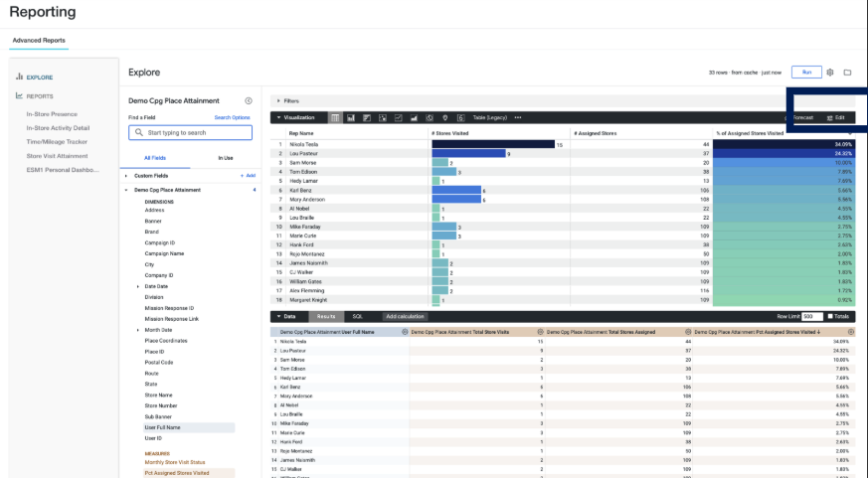The height and width of the screenshot is (478, 868).
Task: Switch to the In Use tab
Action: [226, 158]
